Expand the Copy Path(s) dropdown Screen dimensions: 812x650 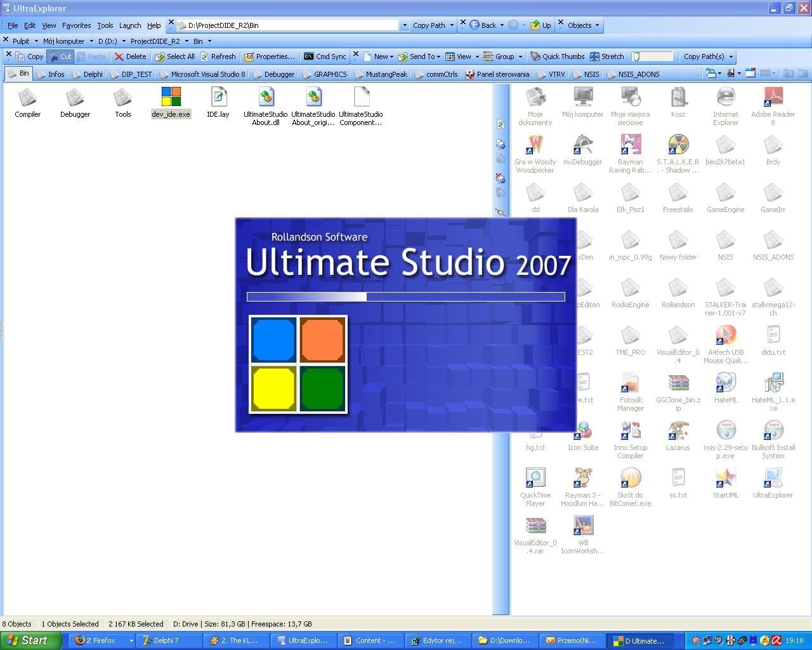[731, 56]
